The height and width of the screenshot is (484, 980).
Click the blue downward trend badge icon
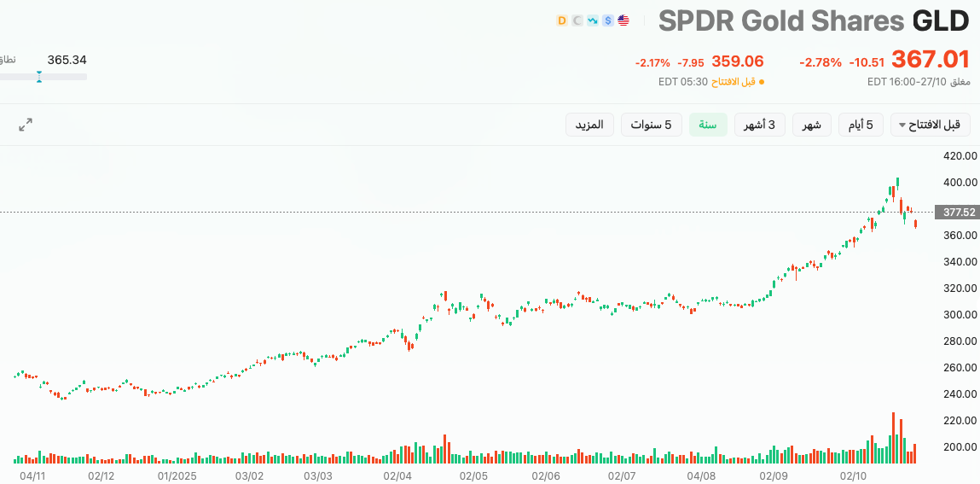592,20
